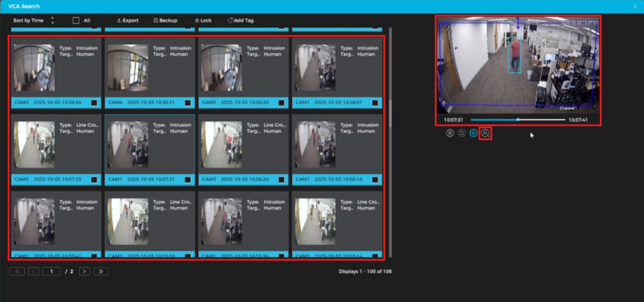Click the person search icon below preview
This screenshot has height=302, width=644.
pyautogui.click(x=485, y=133)
